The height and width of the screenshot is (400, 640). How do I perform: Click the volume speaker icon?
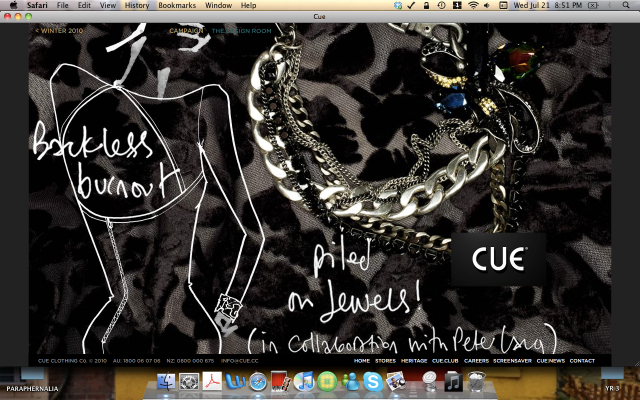[x=487, y=5]
